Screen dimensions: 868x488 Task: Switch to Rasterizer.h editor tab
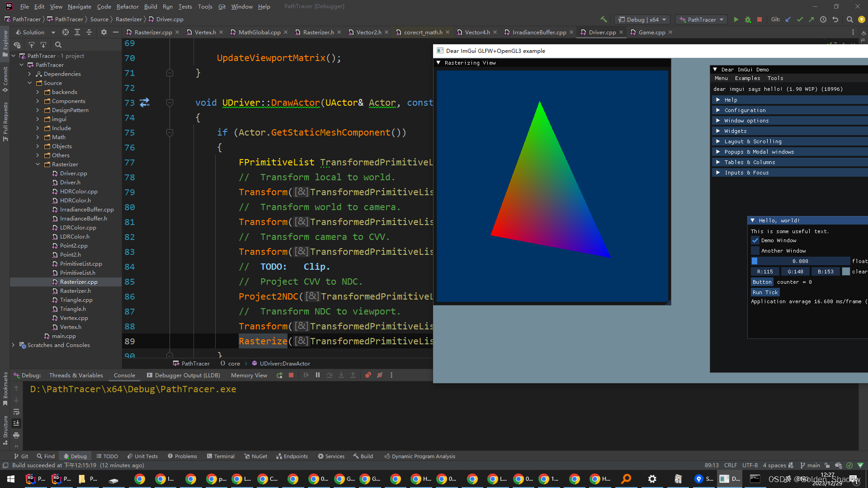[318, 32]
